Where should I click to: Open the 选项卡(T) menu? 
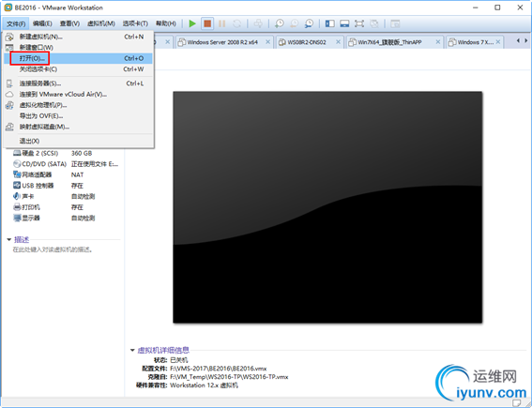135,23
